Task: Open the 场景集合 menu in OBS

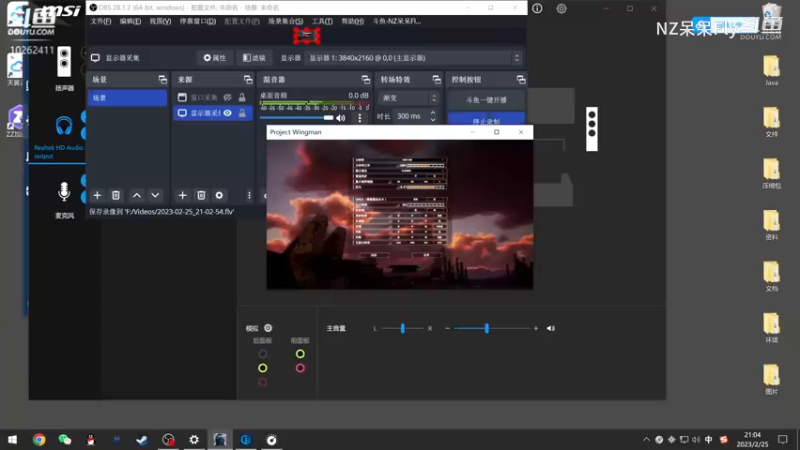Action: coord(286,21)
